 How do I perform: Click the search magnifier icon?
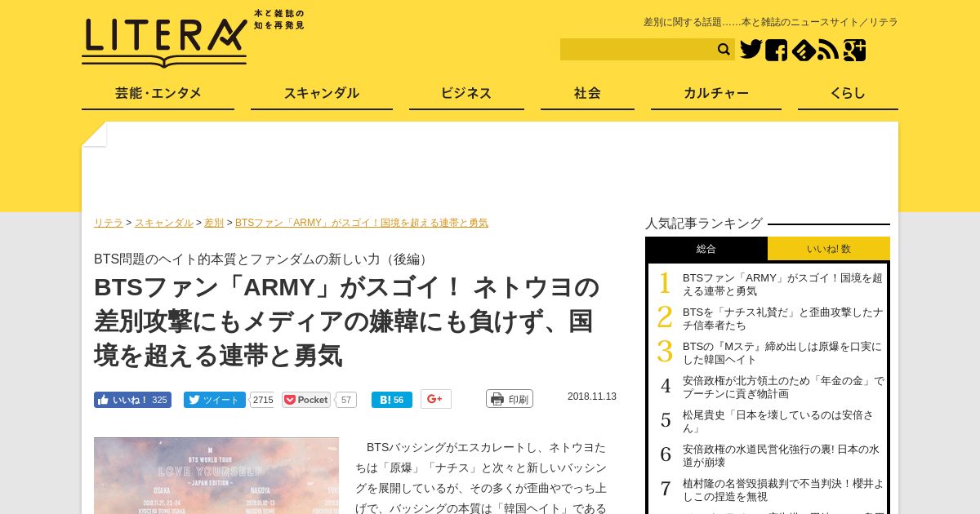[724, 50]
